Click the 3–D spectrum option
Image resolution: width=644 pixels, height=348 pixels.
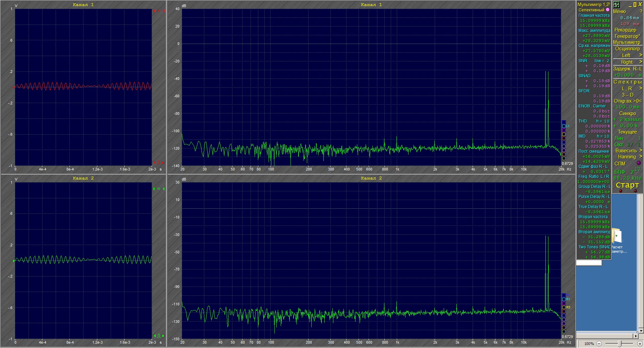coord(627,95)
